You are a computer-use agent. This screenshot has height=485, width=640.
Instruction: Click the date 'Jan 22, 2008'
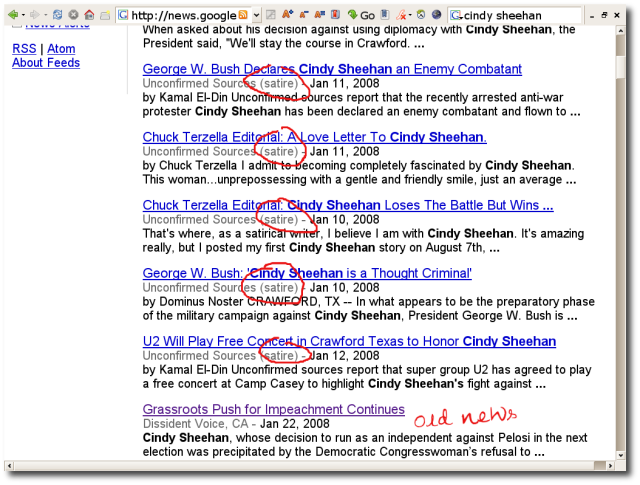(x=295, y=424)
